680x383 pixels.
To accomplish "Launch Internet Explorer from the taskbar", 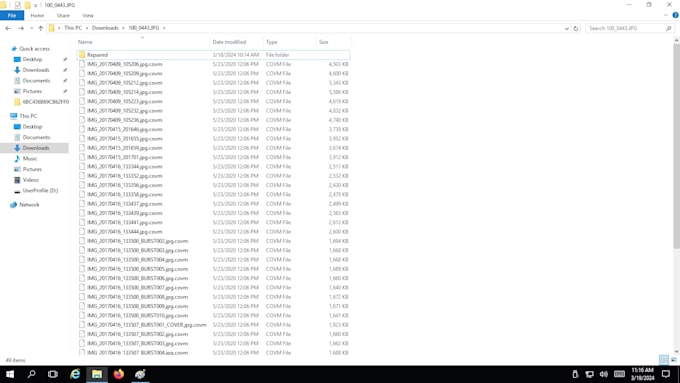I will 75,374.
